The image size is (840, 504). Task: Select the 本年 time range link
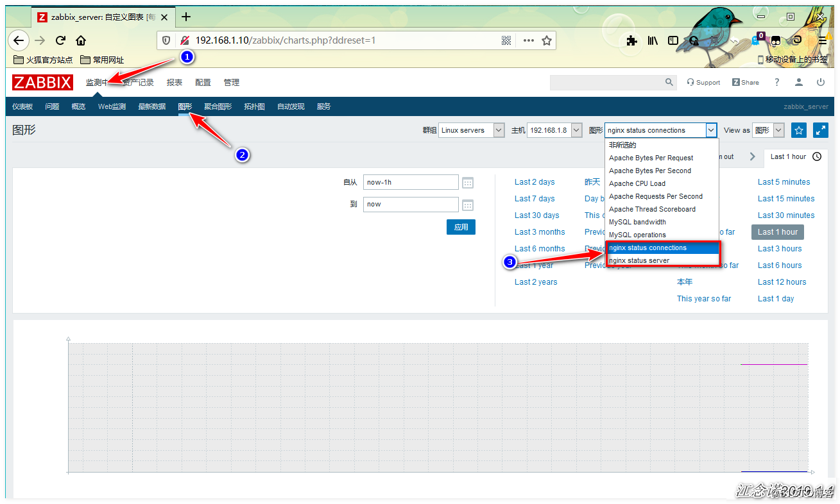[x=685, y=282]
